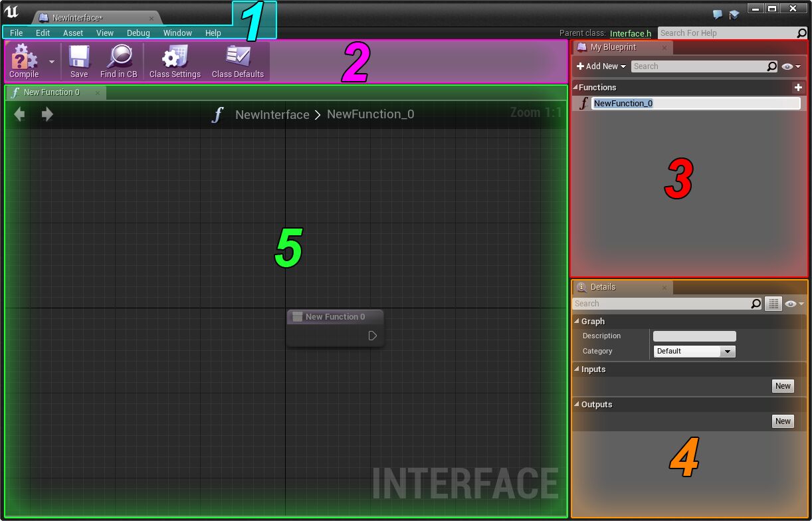812x521 pixels.
Task: Click the Compile button in the toolbar
Action: tap(23, 61)
